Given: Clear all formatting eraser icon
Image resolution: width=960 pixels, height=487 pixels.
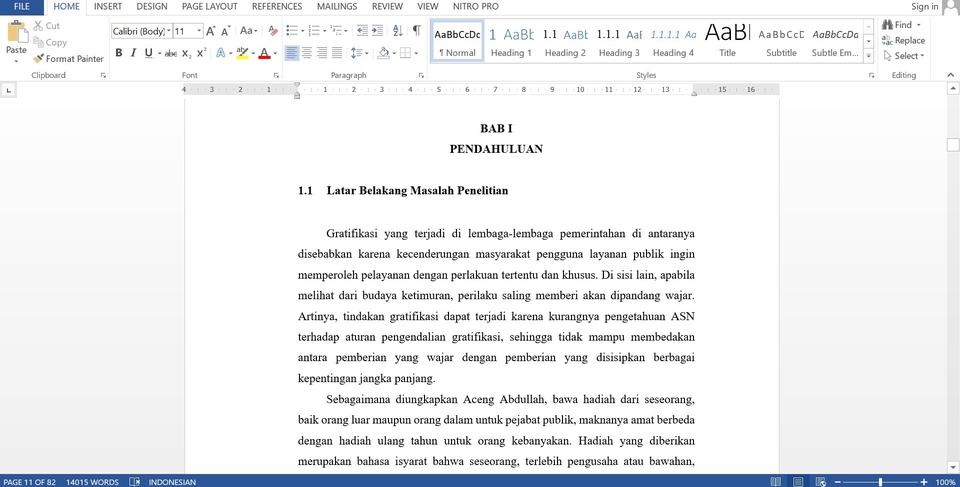Looking at the screenshot, I should 273,31.
